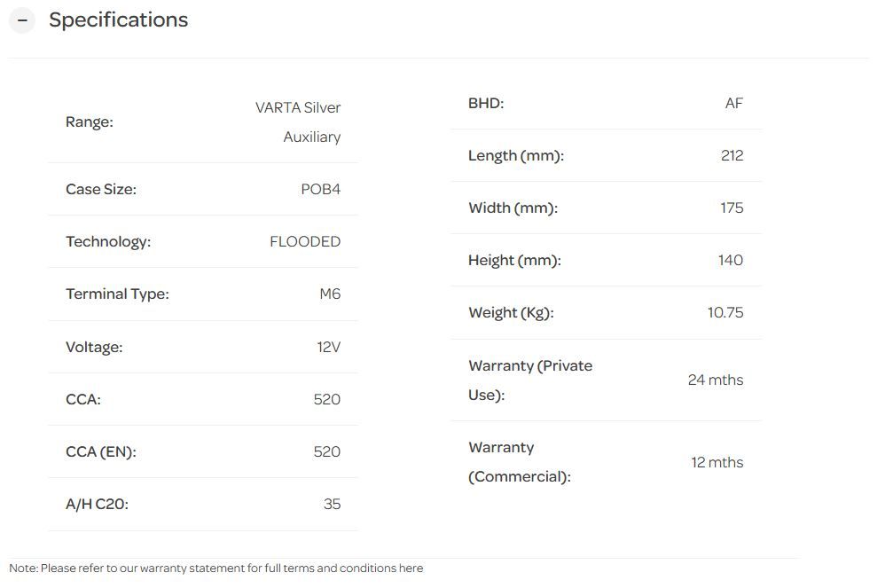
Task: Click the Length value '212'
Action: 732,155
